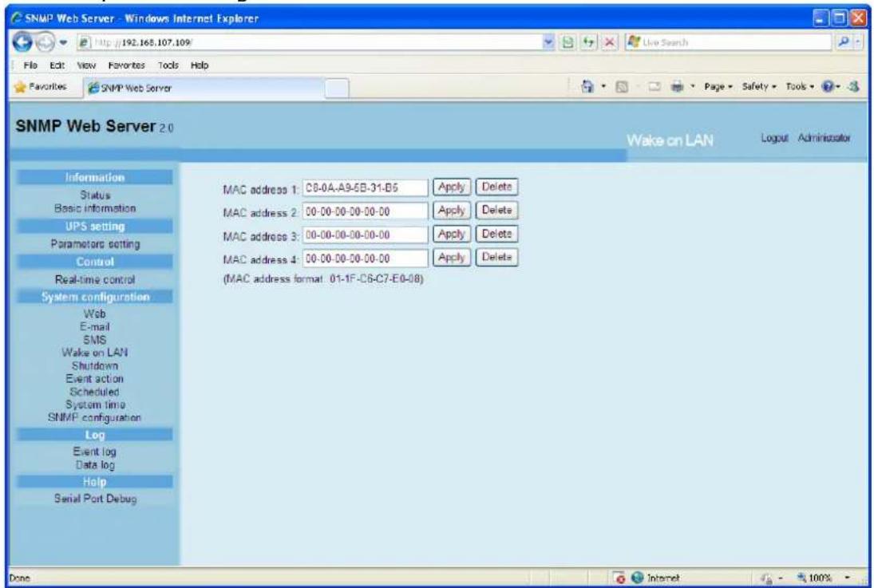Click Delete for MAC address 3
Screen dimensions: 874x588
click(x=496, y=234)
